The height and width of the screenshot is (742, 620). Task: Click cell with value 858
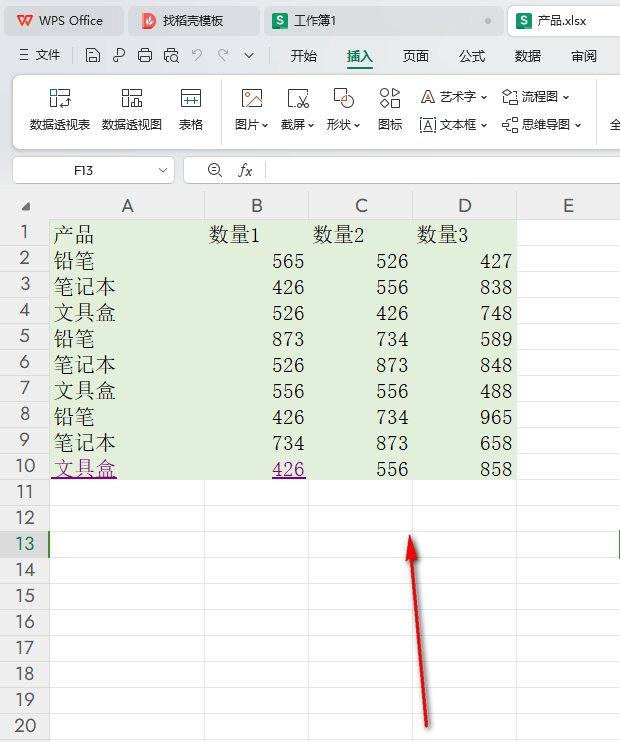tap(465, 468)
